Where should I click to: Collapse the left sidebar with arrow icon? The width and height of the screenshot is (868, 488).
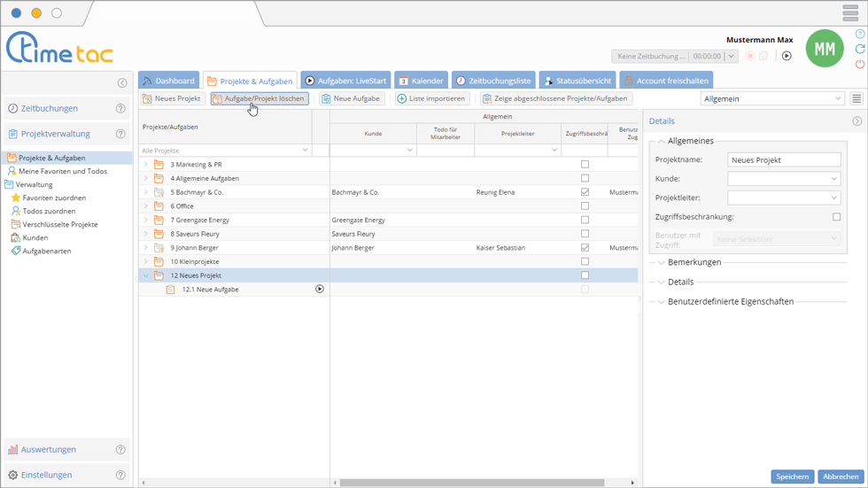(x=122, y=83)
